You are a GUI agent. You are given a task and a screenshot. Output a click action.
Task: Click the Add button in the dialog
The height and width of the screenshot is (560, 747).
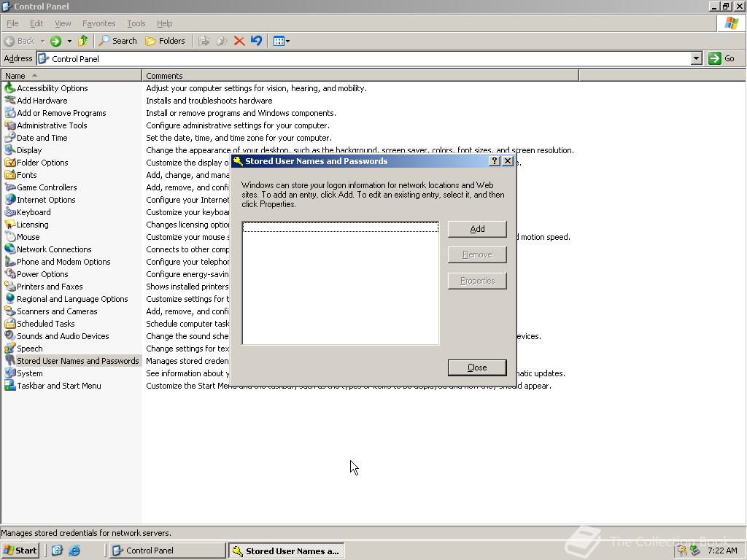click(477, 229)
